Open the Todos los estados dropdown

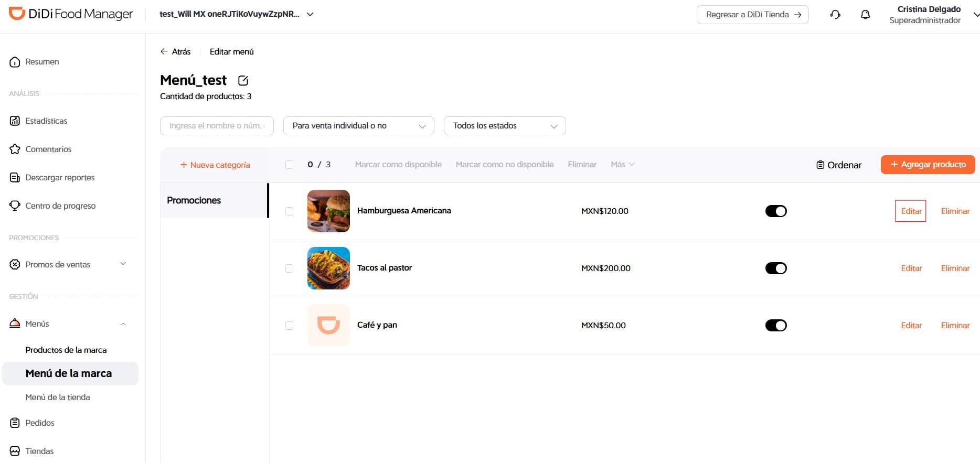[505, 126]
